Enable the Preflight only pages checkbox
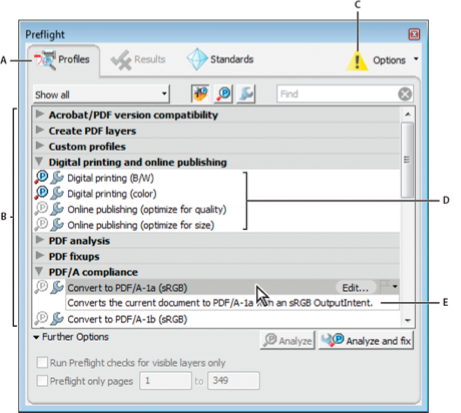 pyautogui.click(x=42, y=380)
